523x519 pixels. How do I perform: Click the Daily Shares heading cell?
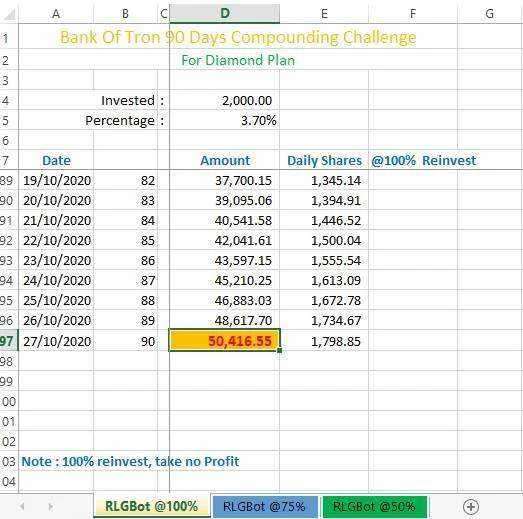(x=324, y=160)
